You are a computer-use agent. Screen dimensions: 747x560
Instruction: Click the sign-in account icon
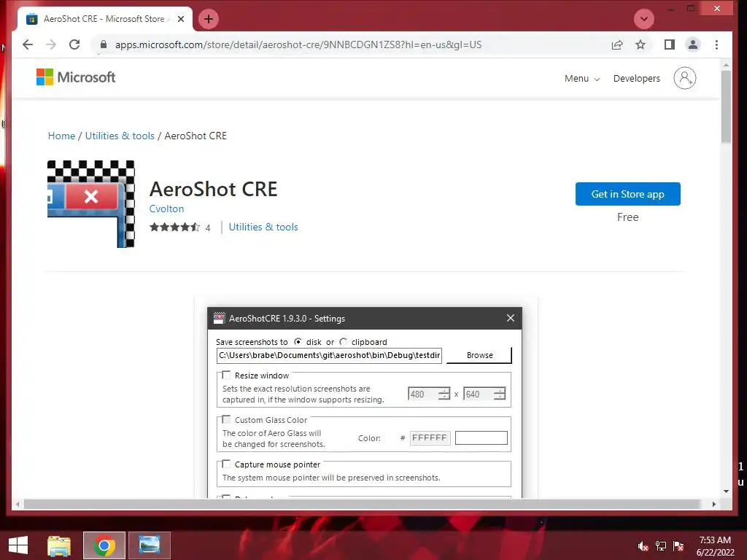[684, 78]
